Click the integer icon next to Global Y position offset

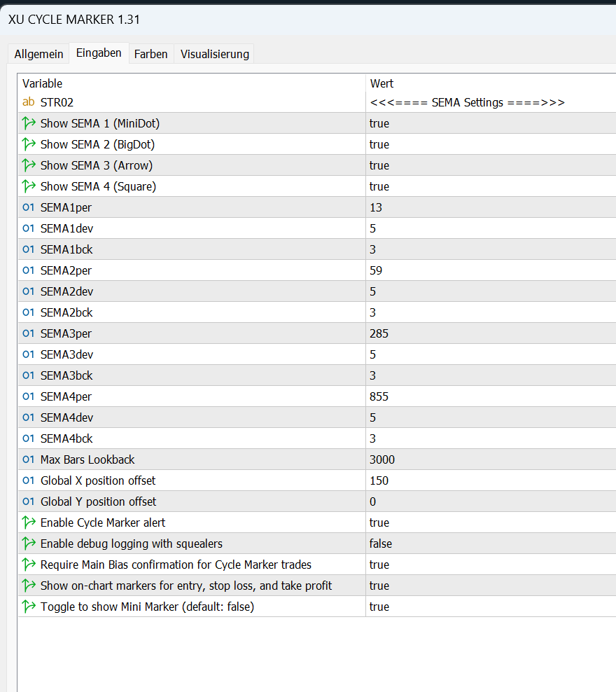pyautogui.click(x=29, y=501)
